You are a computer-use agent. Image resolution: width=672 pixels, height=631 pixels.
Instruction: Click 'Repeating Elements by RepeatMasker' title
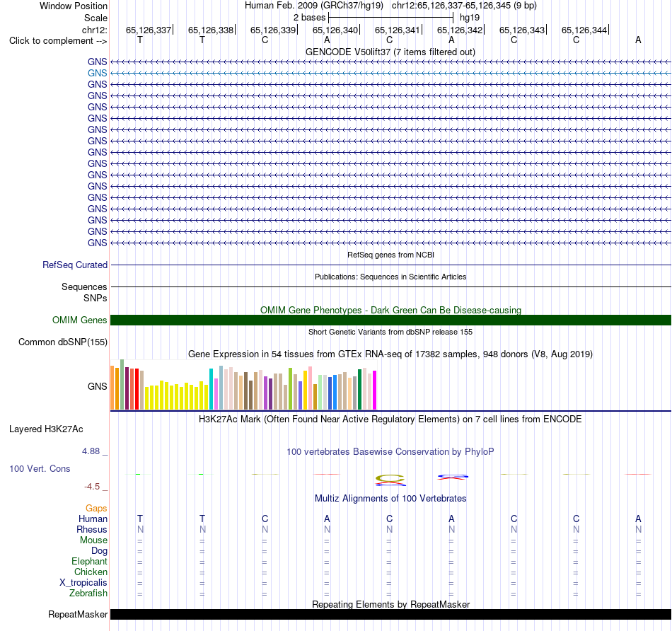(390, 604)
